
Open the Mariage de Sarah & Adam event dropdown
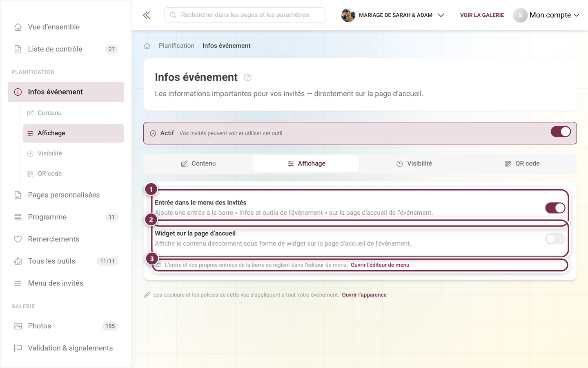(x=393, y=15)
